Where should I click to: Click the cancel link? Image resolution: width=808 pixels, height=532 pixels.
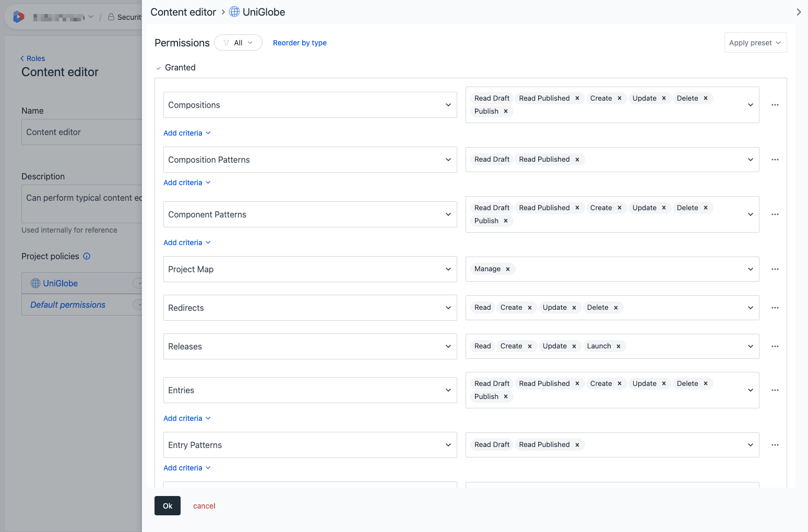click(x=204, y=506)
